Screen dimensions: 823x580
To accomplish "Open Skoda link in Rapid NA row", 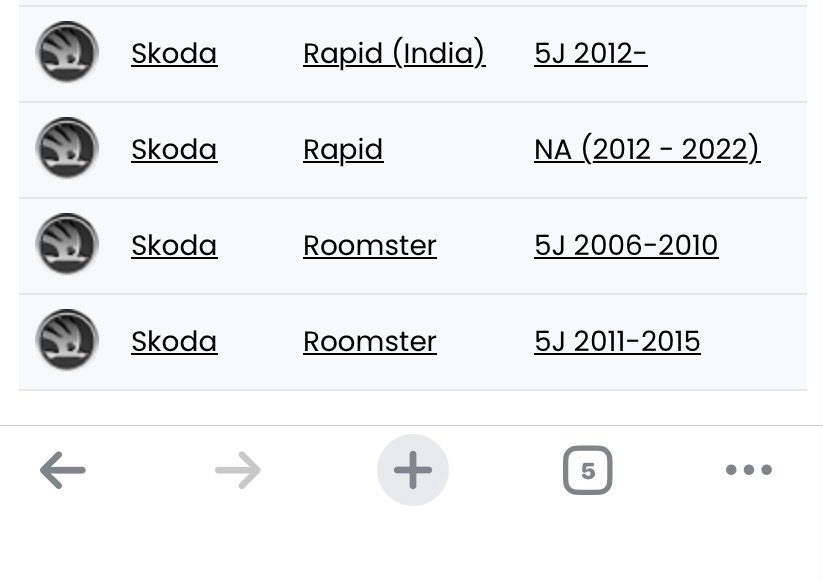I will pyautogui.click(x=174, y=149).
